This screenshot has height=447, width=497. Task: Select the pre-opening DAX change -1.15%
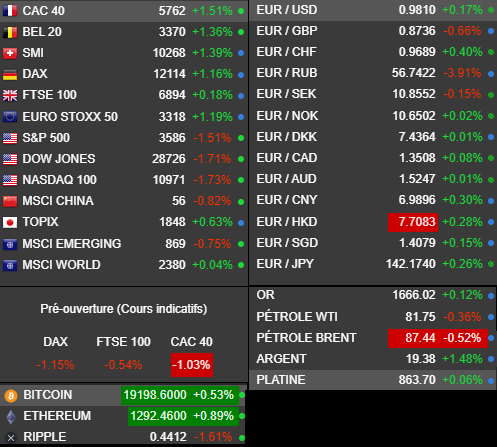pyautogui.click(x=55, y=365)
